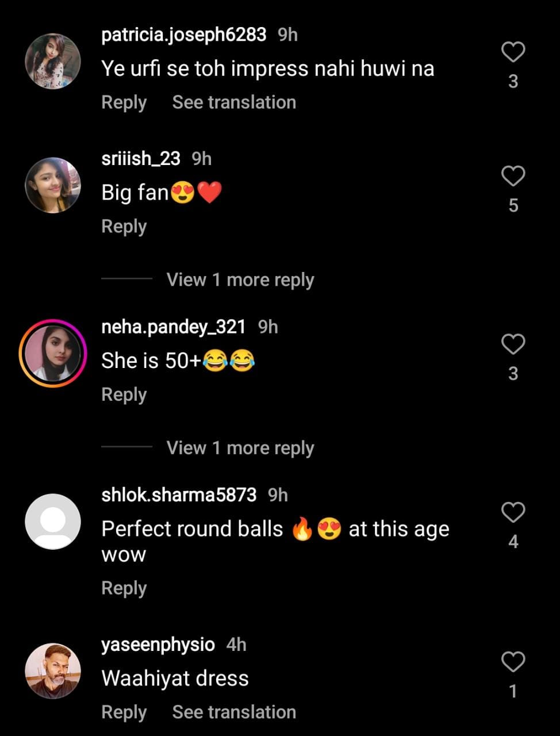Reply to sriiish_23's 'Big fan' comment
The image size is (560, 736).
[124, 227]
